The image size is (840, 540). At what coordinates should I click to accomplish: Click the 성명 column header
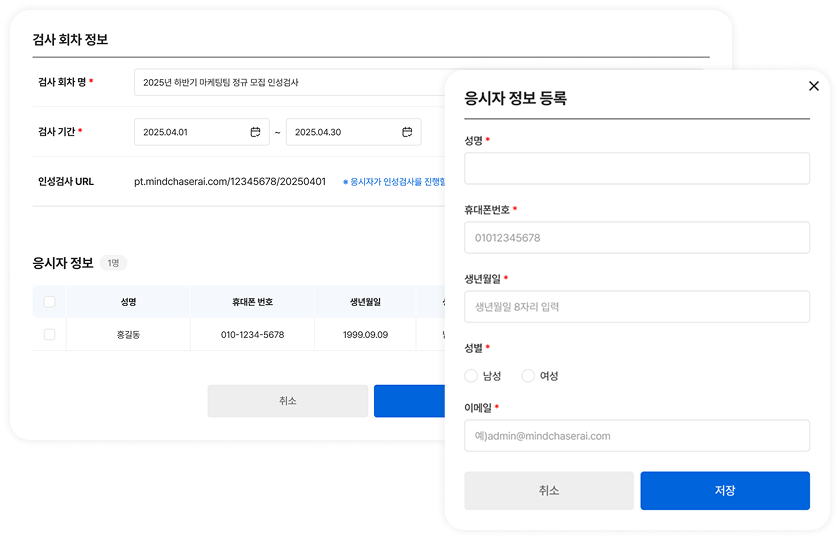pos(128,302)
